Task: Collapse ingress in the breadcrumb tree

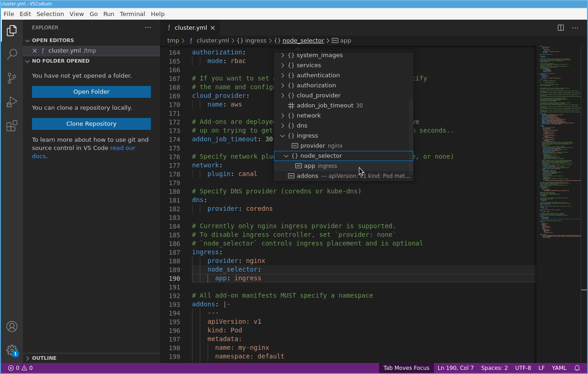Action: 283,136
